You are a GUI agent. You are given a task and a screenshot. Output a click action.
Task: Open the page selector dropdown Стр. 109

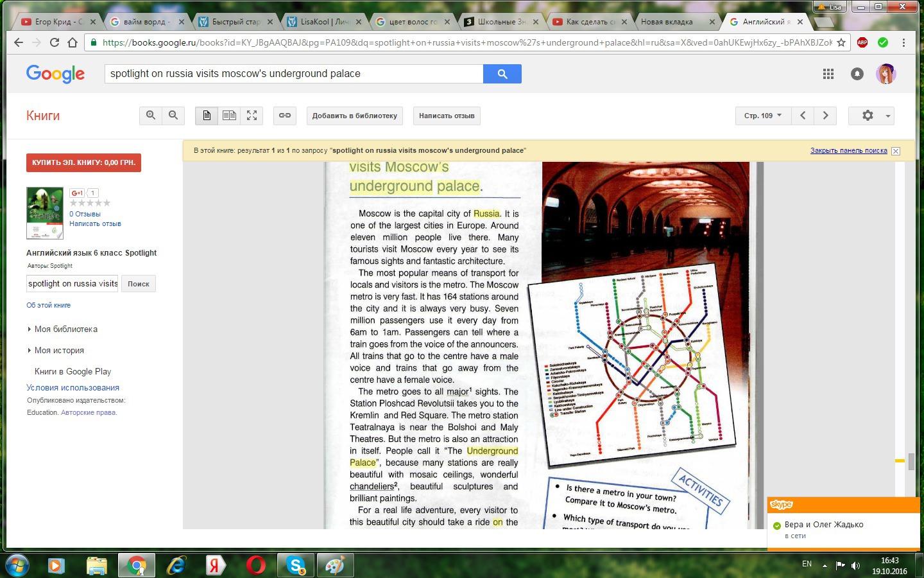pos(762,116)
